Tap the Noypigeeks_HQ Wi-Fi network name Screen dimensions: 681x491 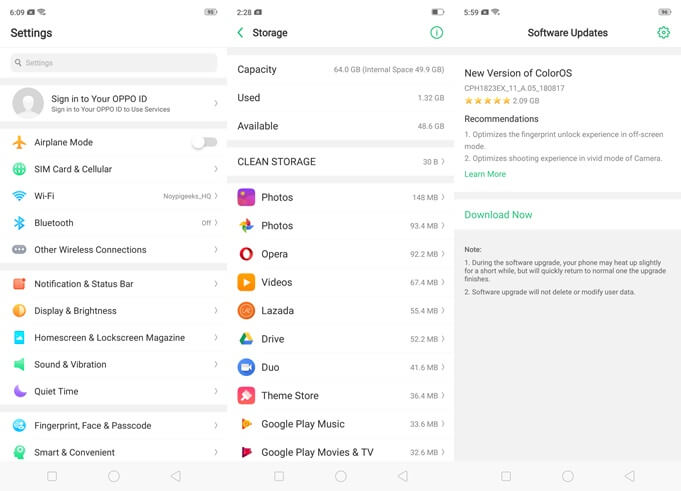click(x=187, y=196)
